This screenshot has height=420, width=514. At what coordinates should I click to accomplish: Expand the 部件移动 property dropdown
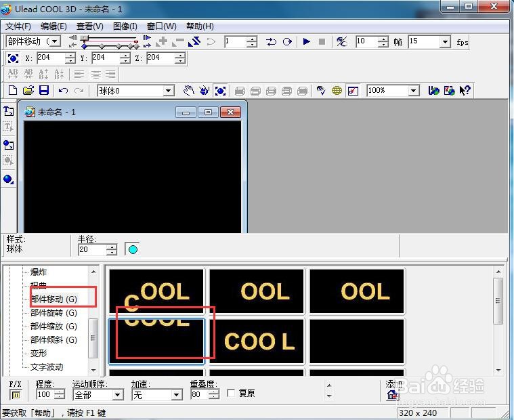pyautogui.click(x=56, y=41)
